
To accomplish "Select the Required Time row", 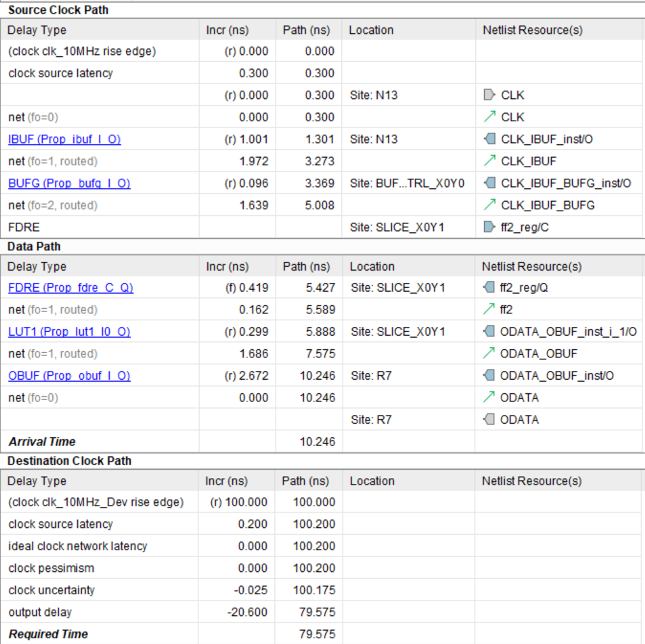I will (x=48, y=634).
